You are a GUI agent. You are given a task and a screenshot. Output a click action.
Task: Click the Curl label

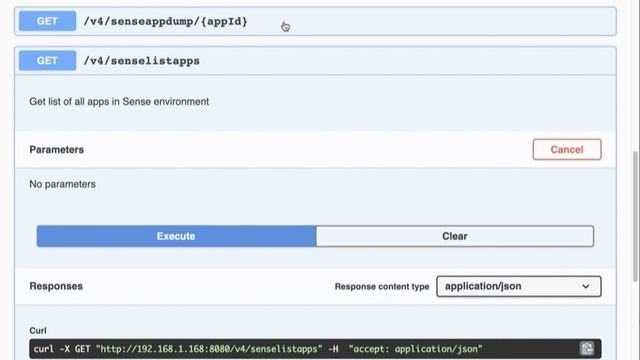click(38, 331)
